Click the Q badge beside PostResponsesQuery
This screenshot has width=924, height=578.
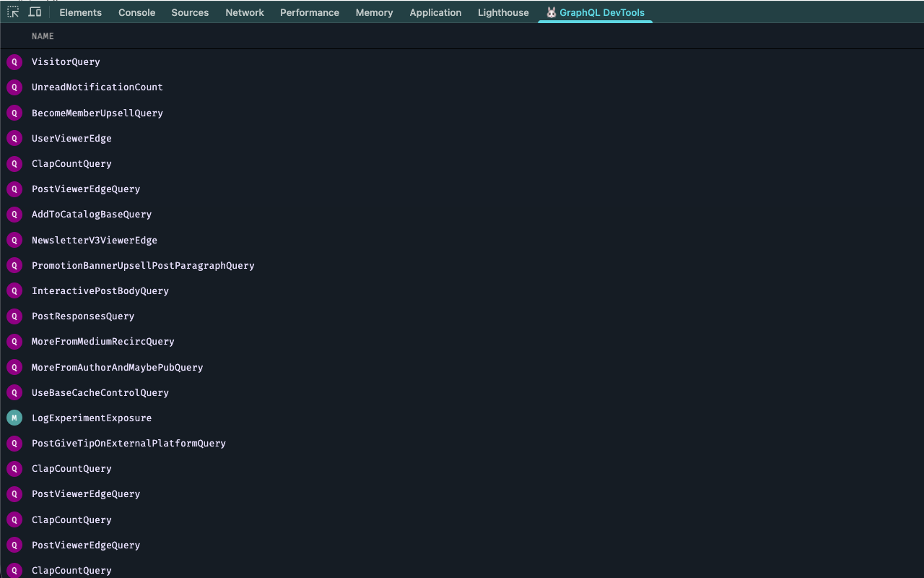coord(14,316)
